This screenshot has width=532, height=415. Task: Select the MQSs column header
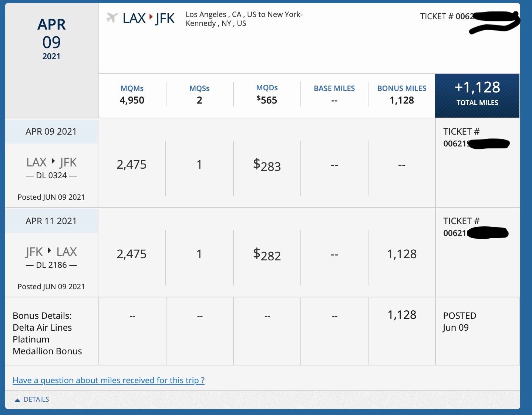pyautogui.click(x=199, y=88)
